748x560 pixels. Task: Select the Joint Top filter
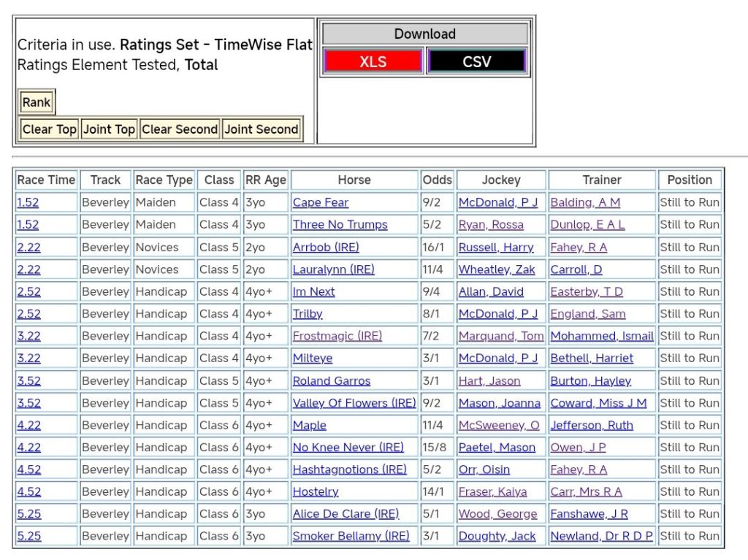[109, 129]
